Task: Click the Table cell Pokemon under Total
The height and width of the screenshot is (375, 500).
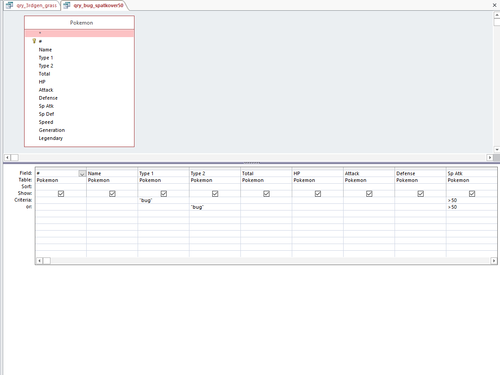Action: (266, 180)
